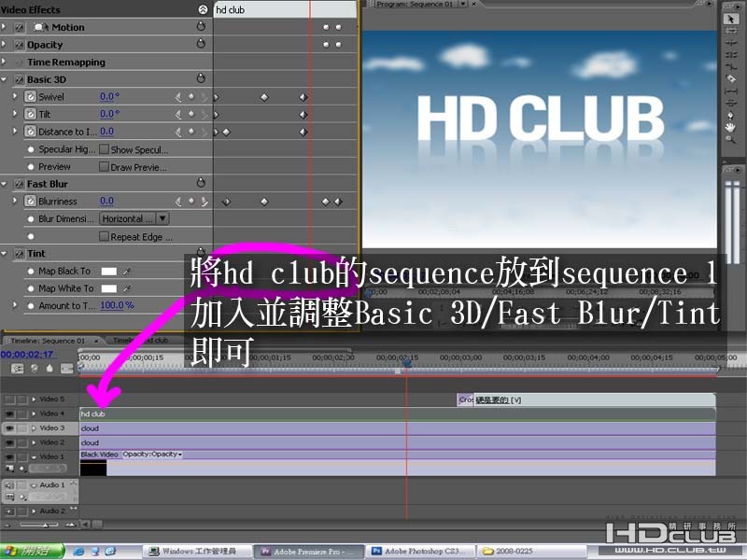
Task: Click the Map White To color swatch
Action: click(x=108, y=288)
